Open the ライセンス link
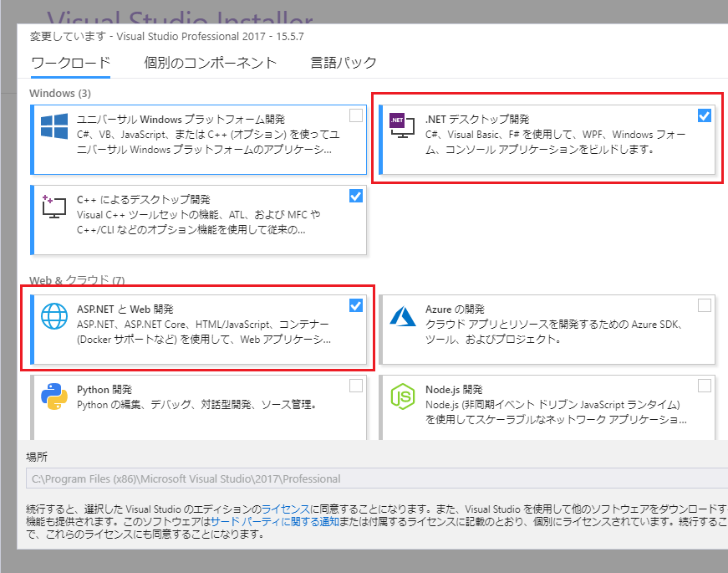This screenshot has height=573, width=728. tap(285, 509)
